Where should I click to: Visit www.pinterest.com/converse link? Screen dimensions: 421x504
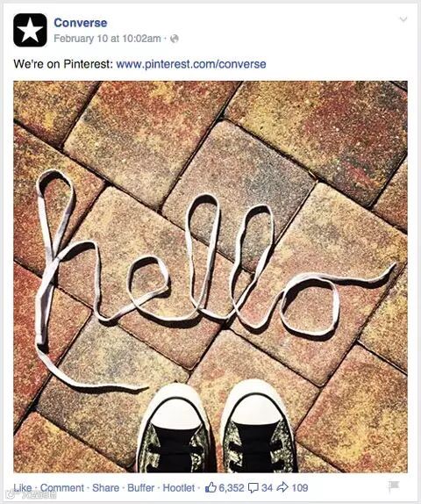[x=191, y=64]
